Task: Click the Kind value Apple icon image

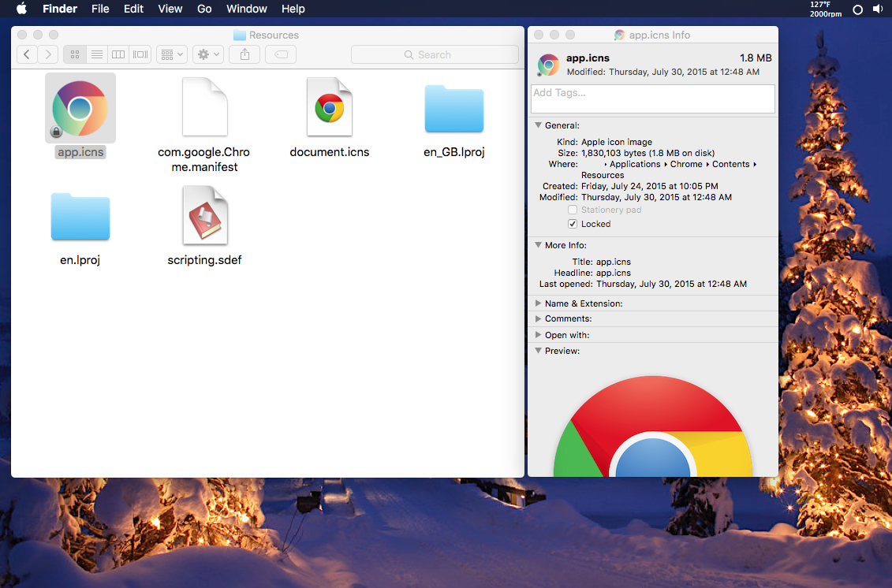Action: click(617, 142)
